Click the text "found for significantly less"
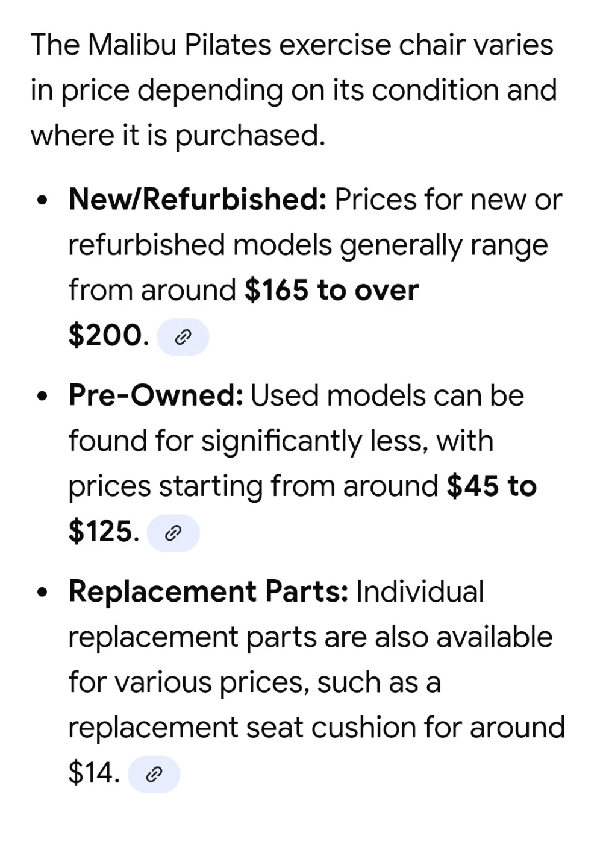Image resolution: width=603 pixels, height=868 pixels. click(x=248, y=441)
